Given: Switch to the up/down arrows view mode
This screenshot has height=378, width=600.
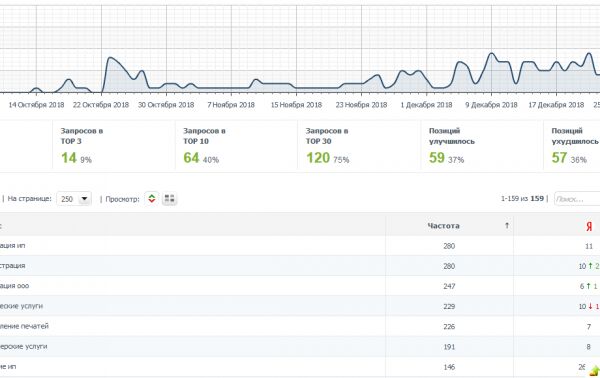Looking at the screenshot, I should coord(152,199).
